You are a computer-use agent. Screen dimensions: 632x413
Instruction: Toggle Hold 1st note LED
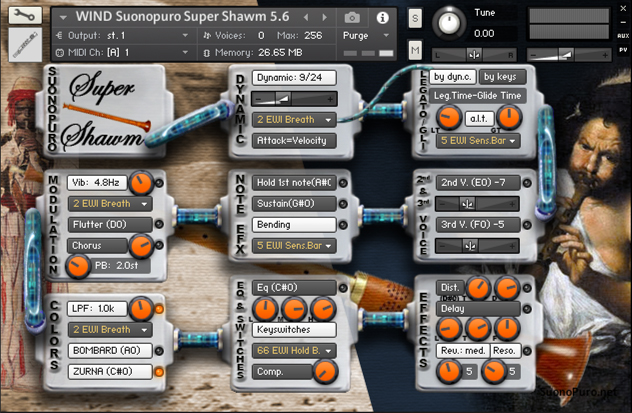pyautogui.click(x=343, y=183)
